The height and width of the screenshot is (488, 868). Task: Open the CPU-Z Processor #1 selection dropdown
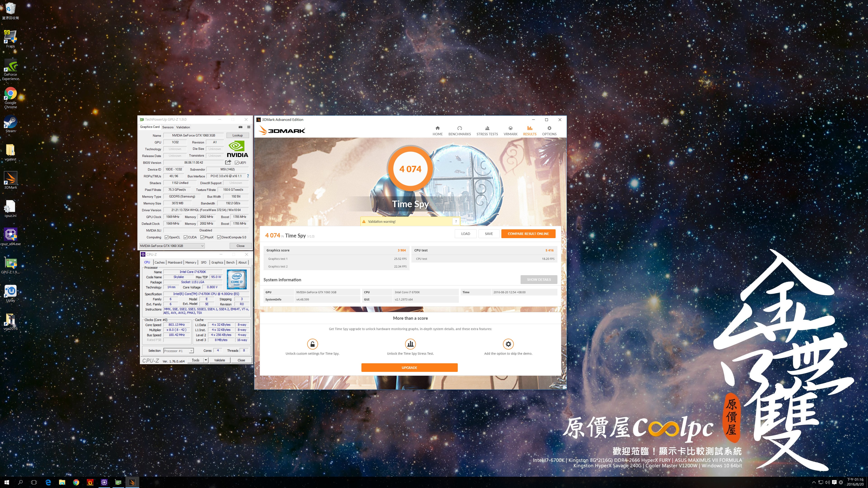[178, 351]
